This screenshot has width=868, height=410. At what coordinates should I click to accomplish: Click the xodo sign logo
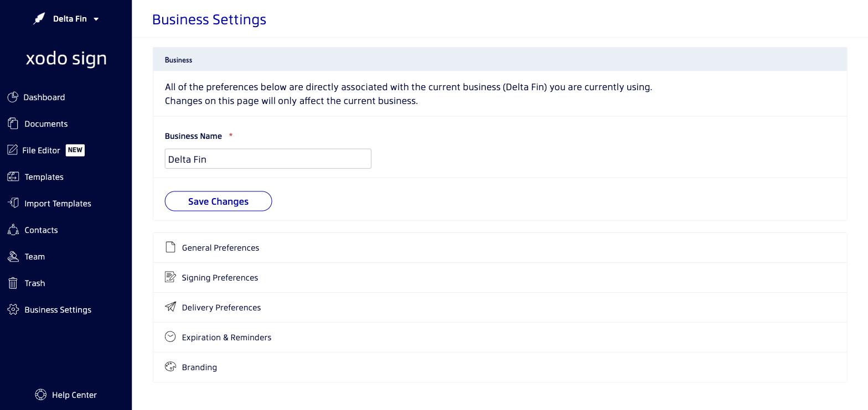click(66, 59)
